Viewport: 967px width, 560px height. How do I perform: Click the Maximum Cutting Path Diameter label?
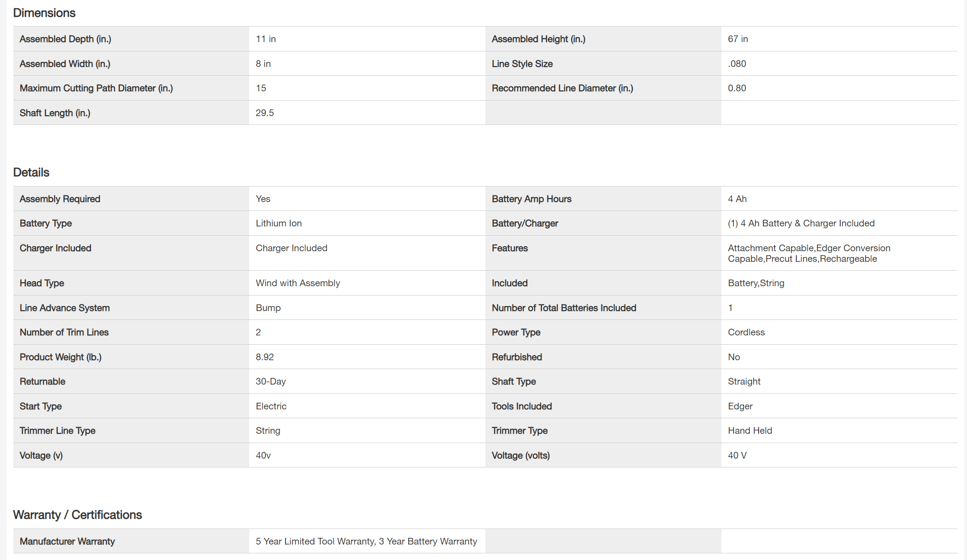tap(96, 88)
